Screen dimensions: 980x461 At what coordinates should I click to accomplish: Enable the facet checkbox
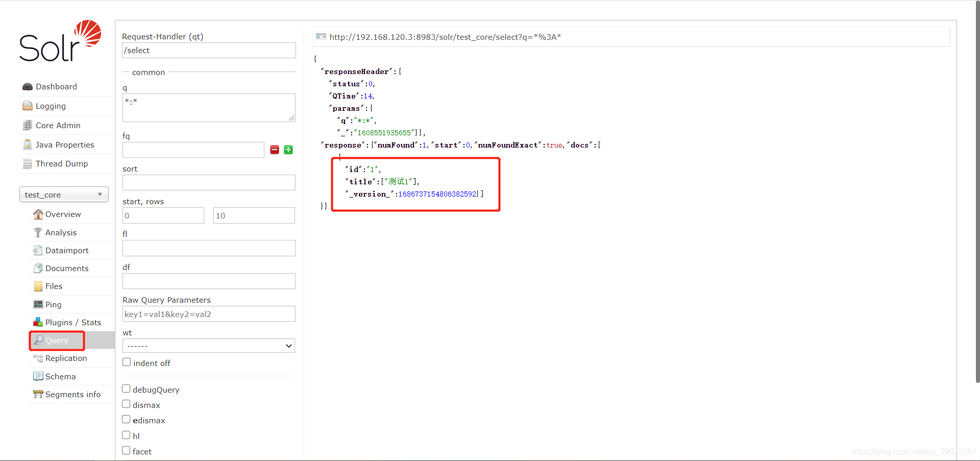(126, 451)
